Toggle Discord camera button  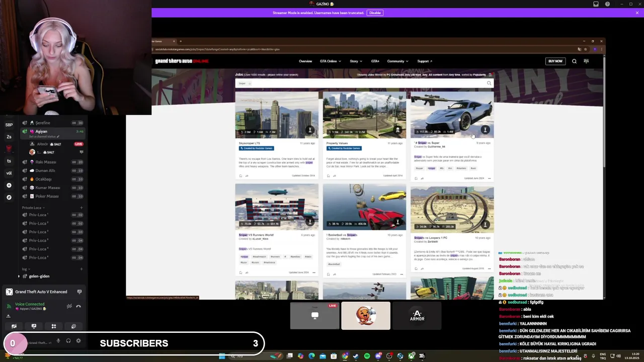[x=14, y=326]
